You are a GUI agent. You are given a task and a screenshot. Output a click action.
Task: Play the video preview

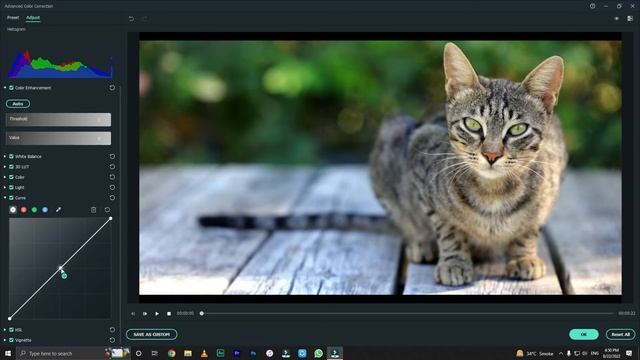(x=157, y=313)
